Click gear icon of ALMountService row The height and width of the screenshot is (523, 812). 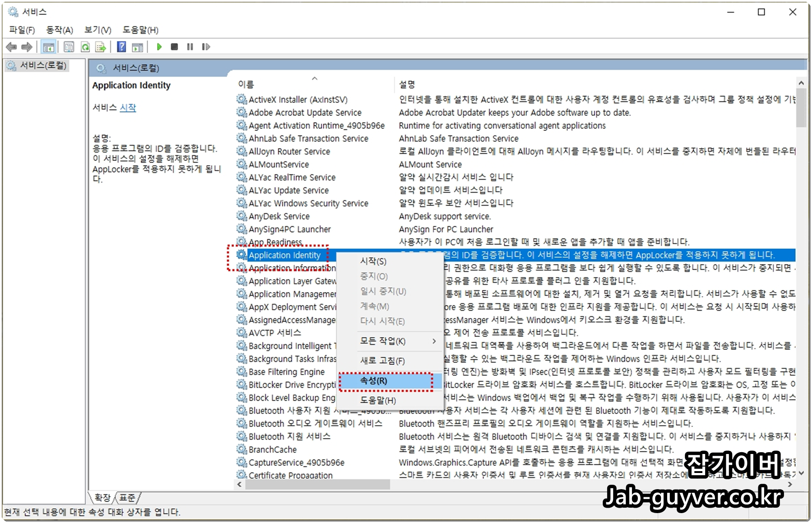point(242,164)
